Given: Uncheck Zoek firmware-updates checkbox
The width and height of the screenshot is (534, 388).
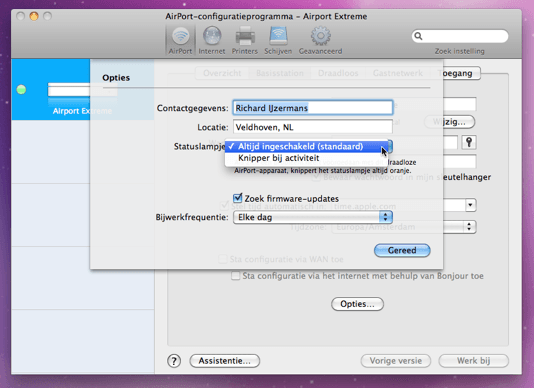Looking at the screenshot, I should (237, 198).
